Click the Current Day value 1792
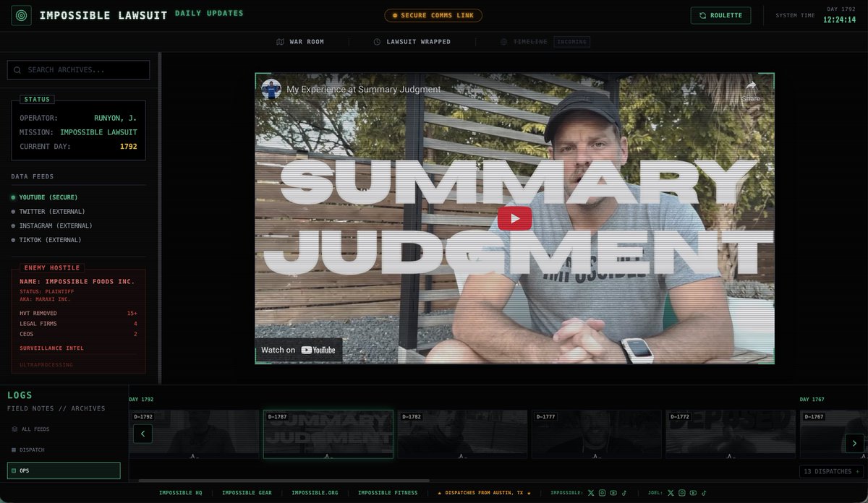The width and height of the screenshot is (868, 503). tap(128, 147)
